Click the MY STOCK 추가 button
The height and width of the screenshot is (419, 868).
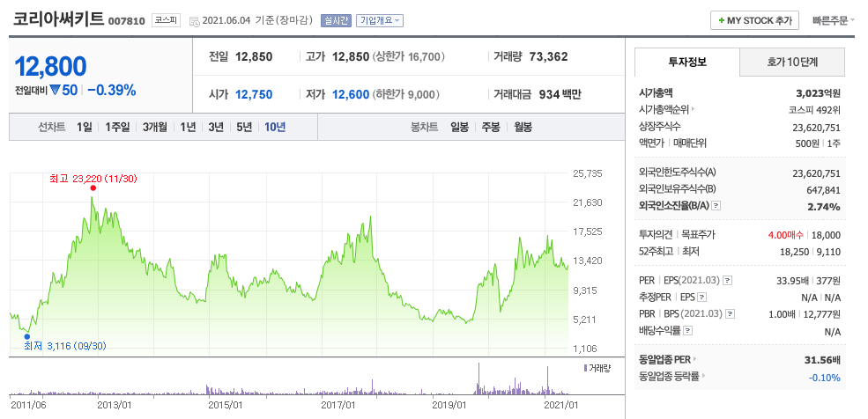point(754,20)
